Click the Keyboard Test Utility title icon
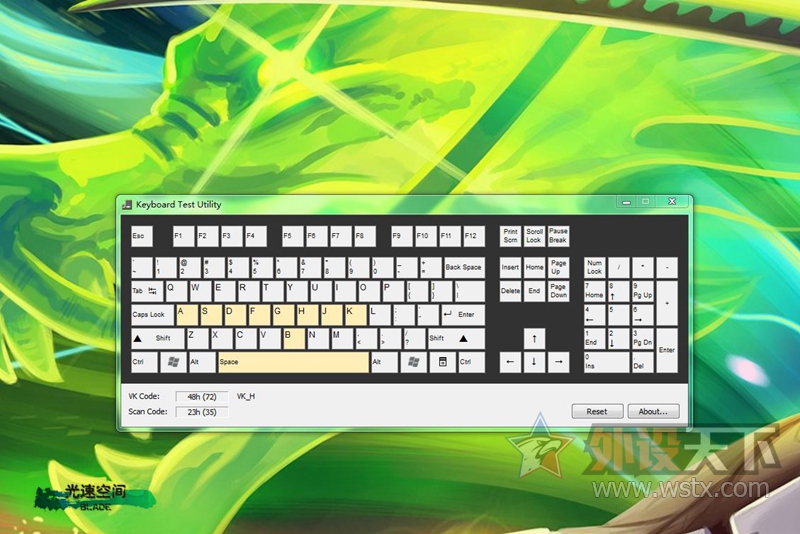The width and height of the screenshot is (800, 534). point(127,205)
